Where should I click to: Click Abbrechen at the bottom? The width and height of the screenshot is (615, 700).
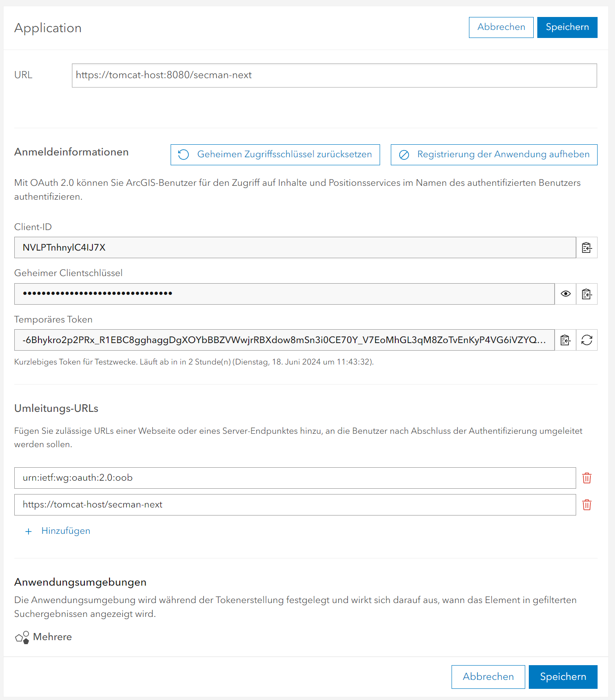pyautogui.click(x=488, y=677)
